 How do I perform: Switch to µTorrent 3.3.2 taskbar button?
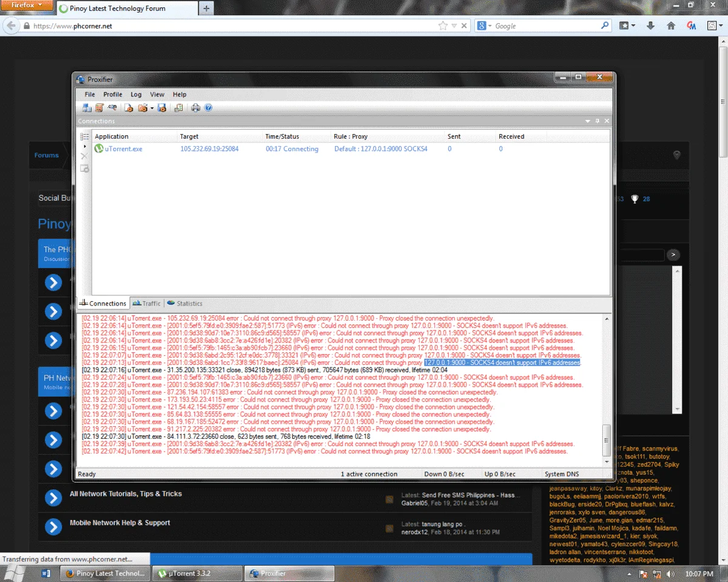point(197,574)
